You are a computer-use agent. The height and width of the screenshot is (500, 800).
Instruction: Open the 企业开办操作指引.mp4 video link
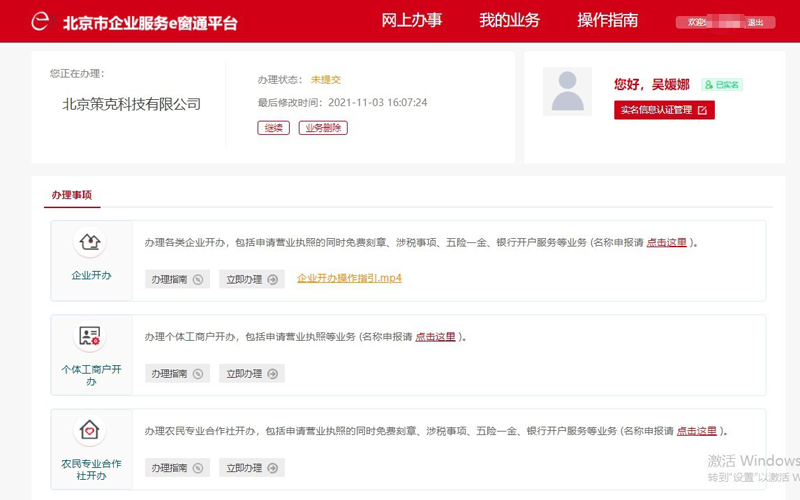[349, 278]
